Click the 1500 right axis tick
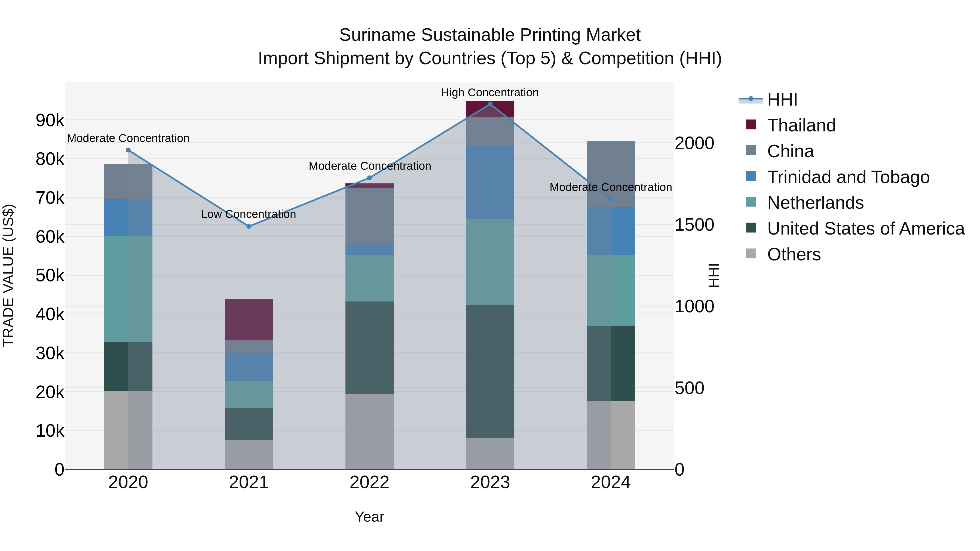The height and width of the screenshot is (551, 980). coord(695,225)
